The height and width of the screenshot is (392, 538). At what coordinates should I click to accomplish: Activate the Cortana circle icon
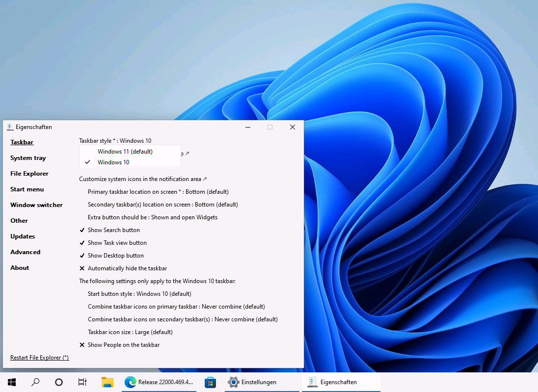tap(58, 382)
